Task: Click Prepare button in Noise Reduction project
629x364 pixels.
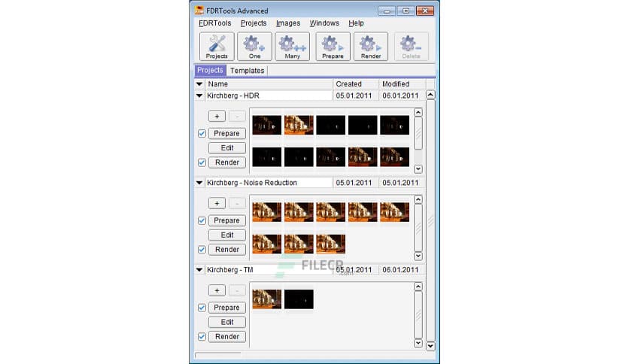Action: [x=226, y=220]
